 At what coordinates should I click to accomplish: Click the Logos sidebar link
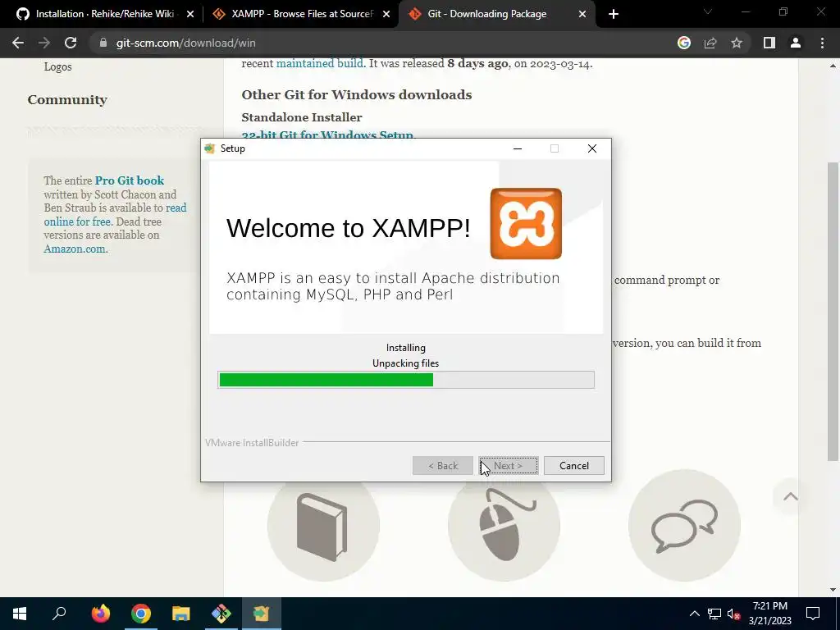(58, 67)
